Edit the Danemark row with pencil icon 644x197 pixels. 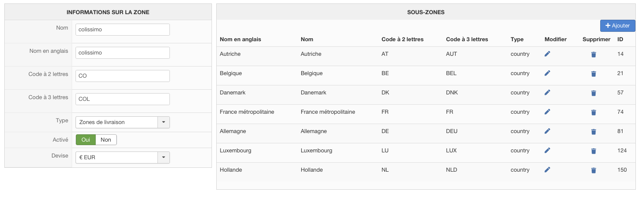point(547,93)
